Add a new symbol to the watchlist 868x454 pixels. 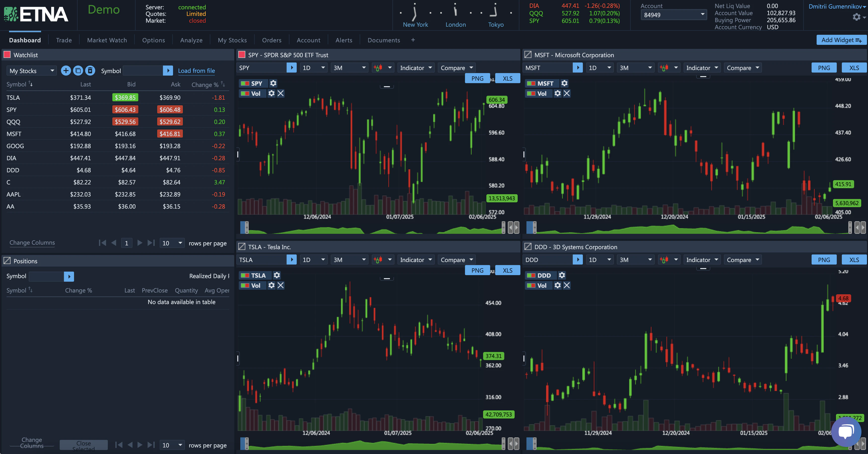click(66, 71)
